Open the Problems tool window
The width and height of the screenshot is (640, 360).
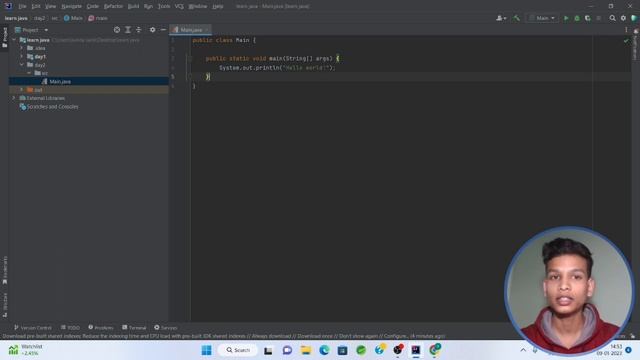pos(100,328)
